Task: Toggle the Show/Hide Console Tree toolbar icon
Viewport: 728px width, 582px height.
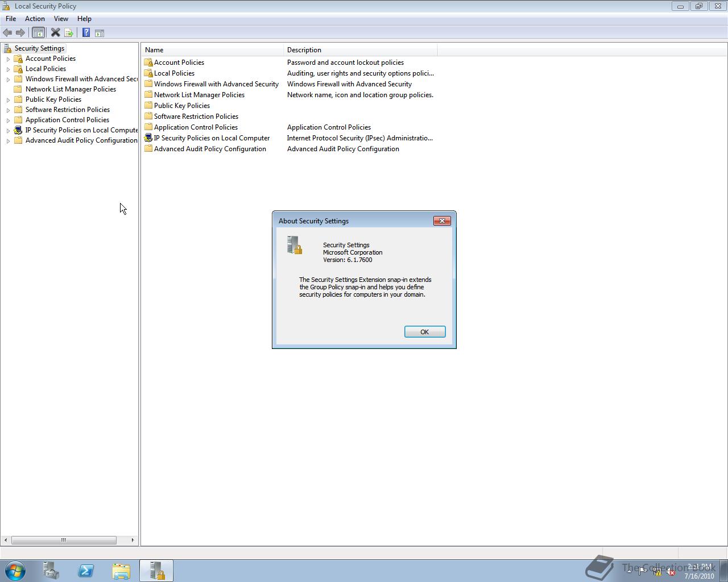Action: coord(38,33)
